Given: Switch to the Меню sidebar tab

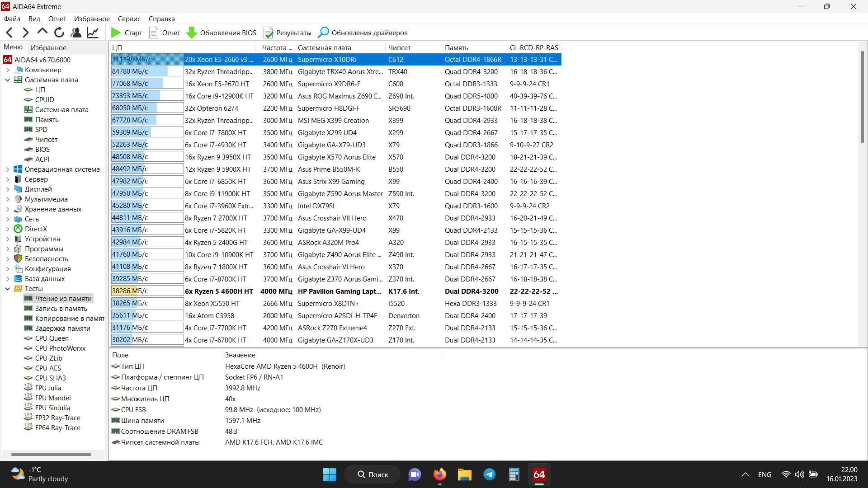Looking at the screenshot, I should tap(13, 47).
